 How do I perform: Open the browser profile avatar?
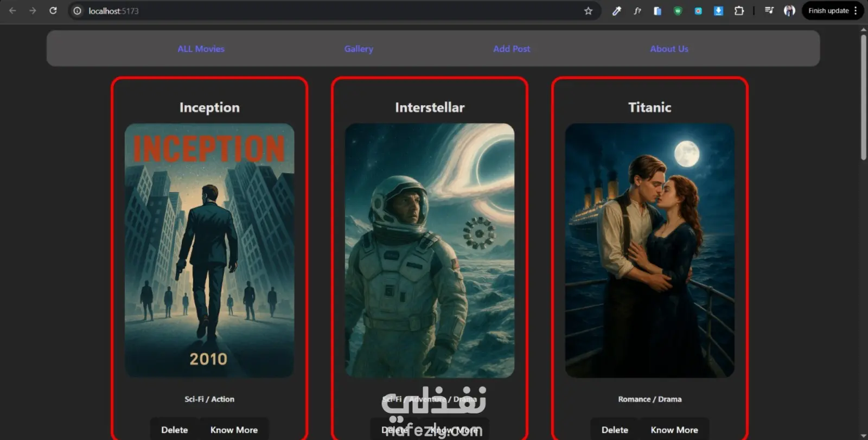point(789,11)
